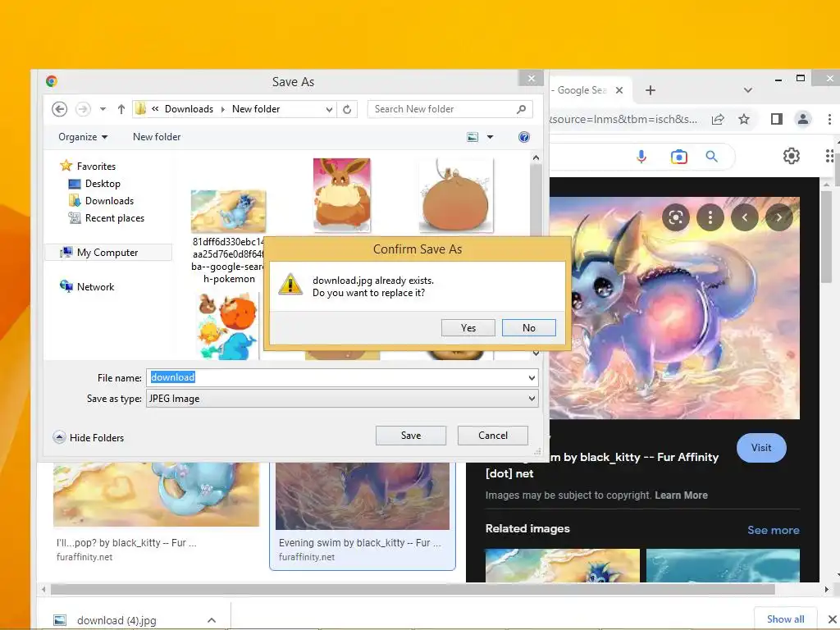The image size is (840, 630).
Task: Decline replacement with the No button
Action: click(x=529, y=328)
